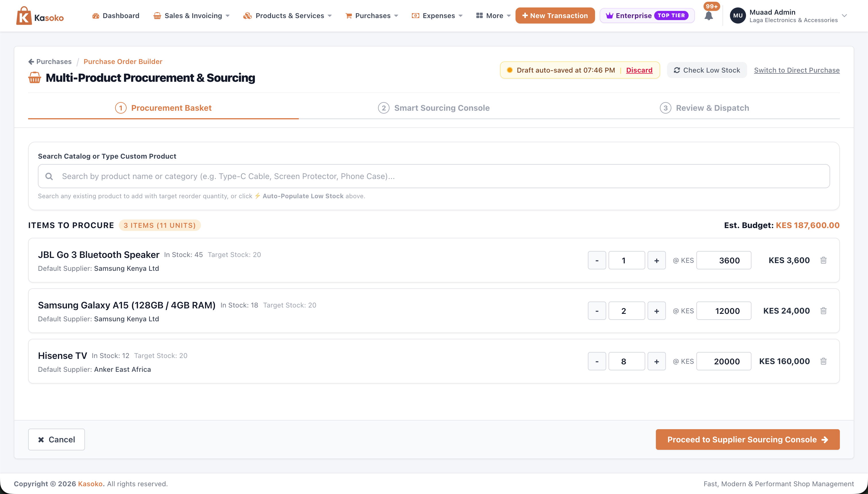868x494 pixels.
Task: Expand the More menu
Action: [x=493, y=15]
